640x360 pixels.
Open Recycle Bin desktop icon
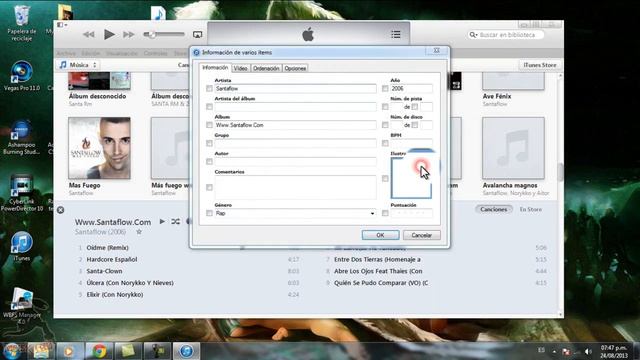[21, 22]
